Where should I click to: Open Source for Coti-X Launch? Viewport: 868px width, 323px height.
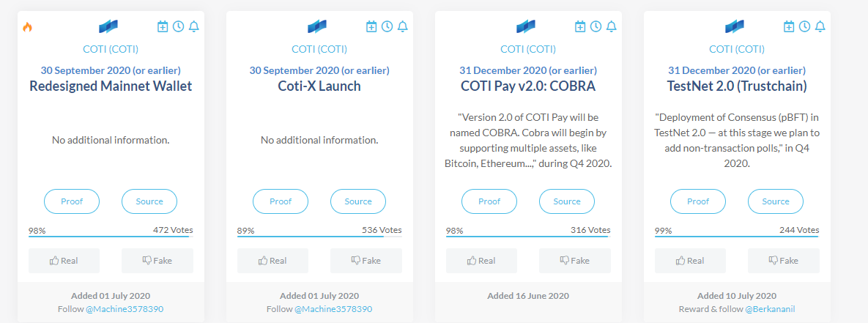click(358, 201)
